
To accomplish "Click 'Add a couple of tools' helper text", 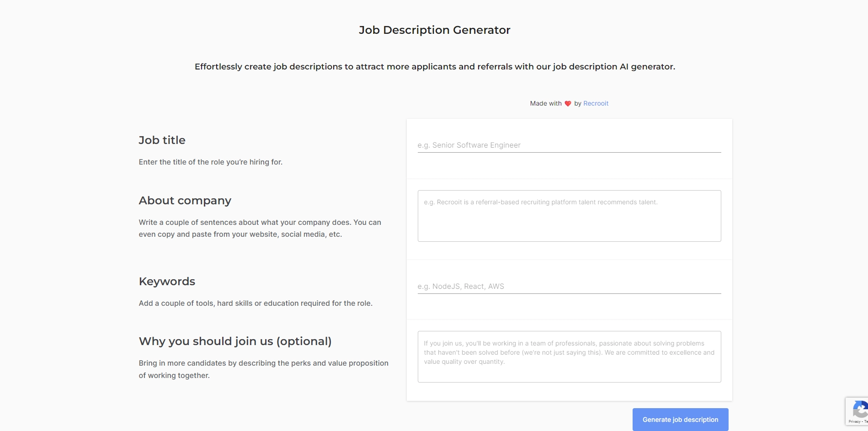I will tap(256, 303).
